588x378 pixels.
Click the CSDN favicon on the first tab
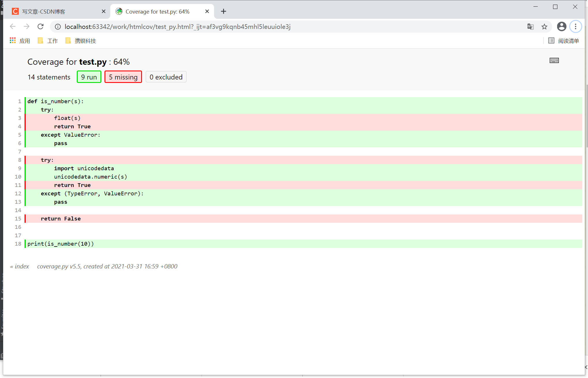[15, 11]
